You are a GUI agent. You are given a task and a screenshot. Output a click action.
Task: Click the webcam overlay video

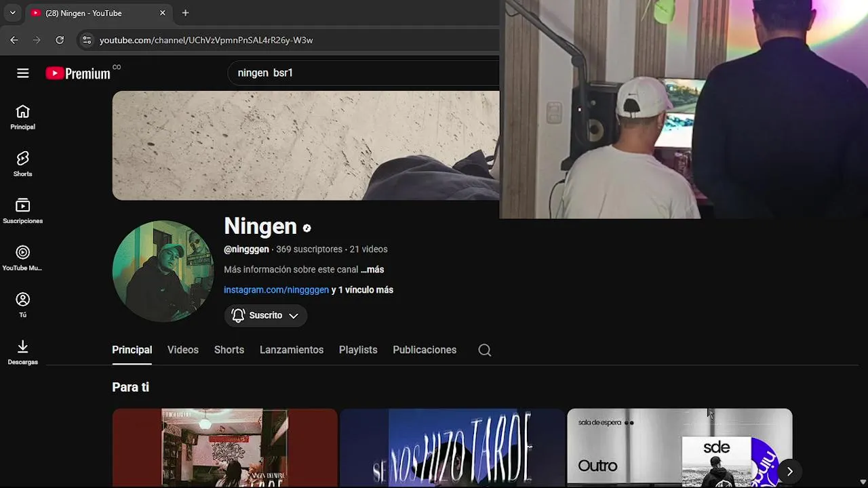pyautogui.click(x=684, y=109)
